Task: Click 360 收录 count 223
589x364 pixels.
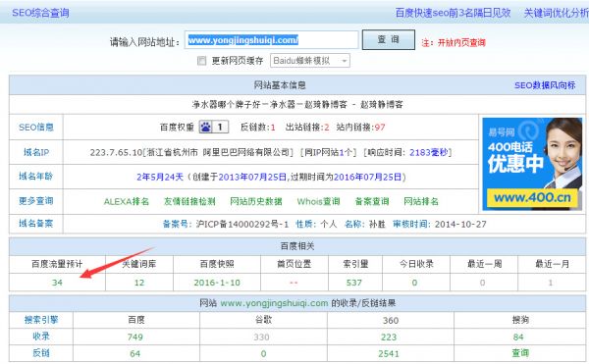Action: point(389,337)
